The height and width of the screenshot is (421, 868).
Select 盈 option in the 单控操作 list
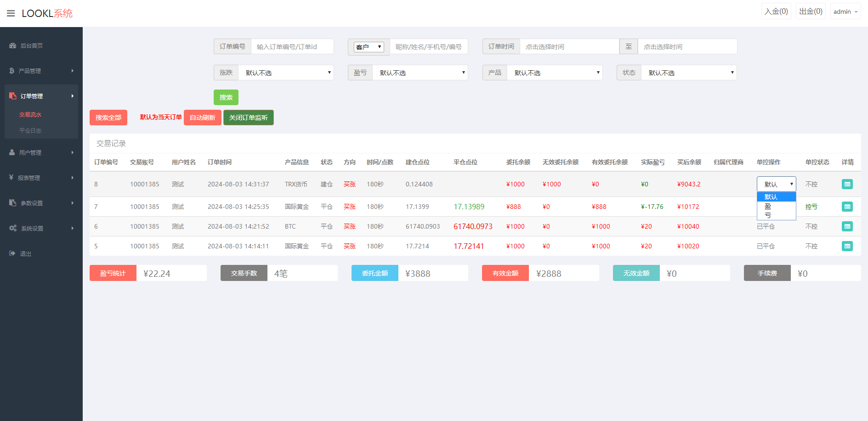[768, 206]
